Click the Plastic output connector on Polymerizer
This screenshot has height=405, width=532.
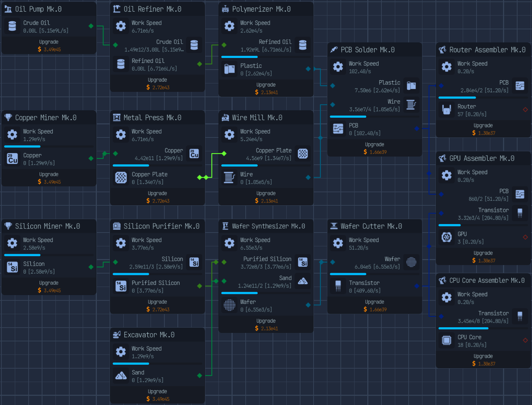click(308, 69)
